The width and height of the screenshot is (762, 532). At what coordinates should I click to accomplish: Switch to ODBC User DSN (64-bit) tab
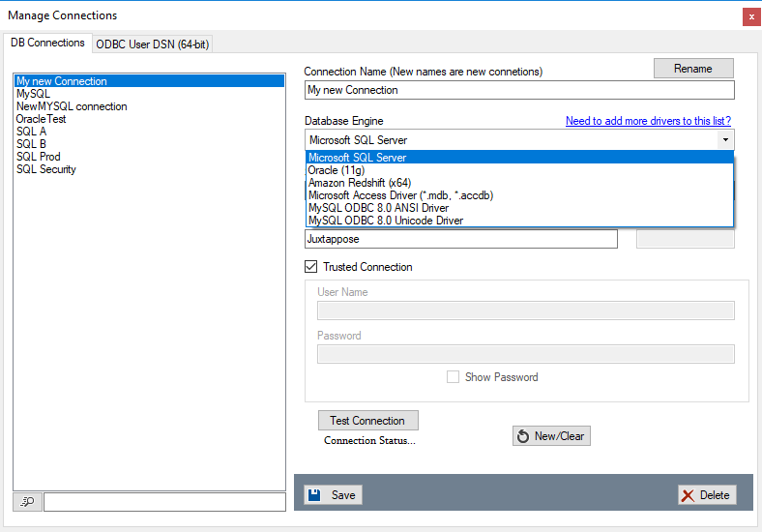click(153, 44)
